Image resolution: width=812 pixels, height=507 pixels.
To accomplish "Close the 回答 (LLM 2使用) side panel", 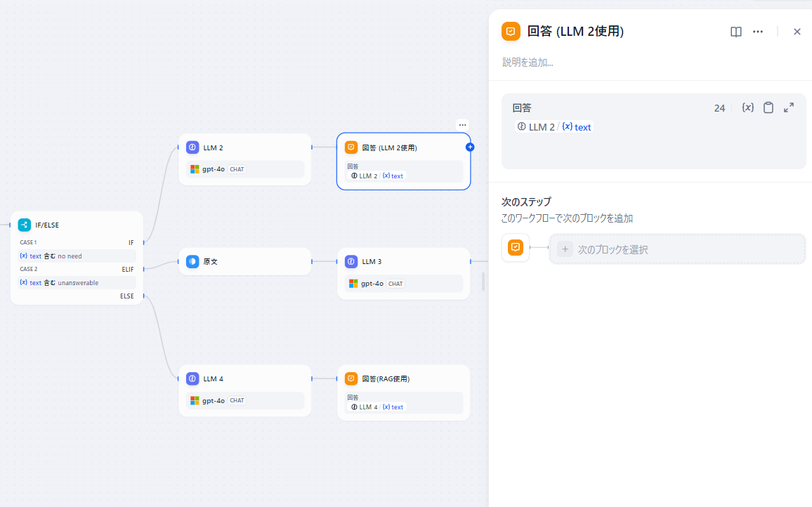I will 797,32.
